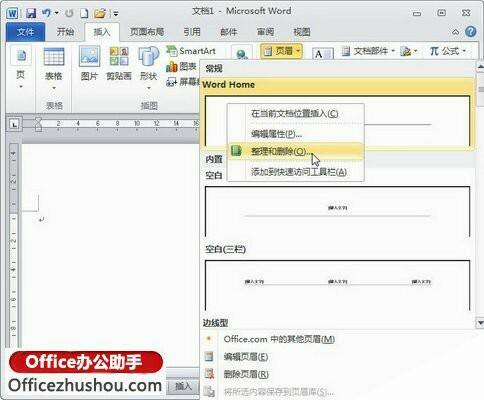Select the 空白(三栏) three-column header thumbnail
Image resolution: width=484 pixels, height=400 pixels.
coord(337,285)
